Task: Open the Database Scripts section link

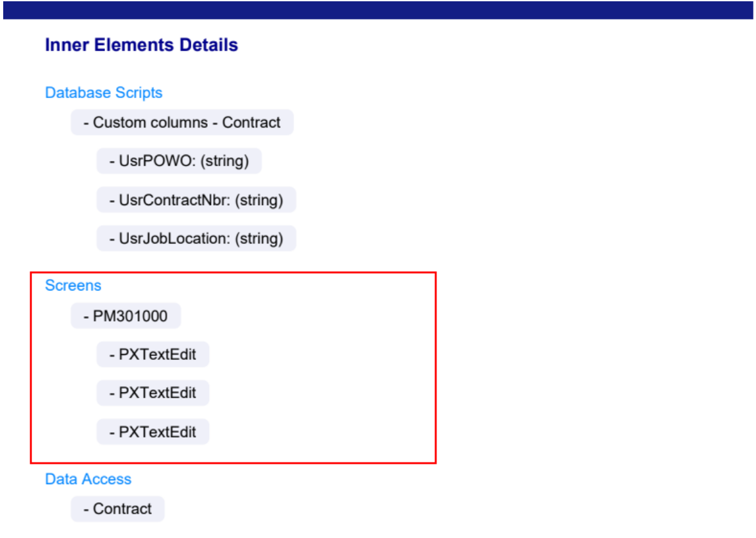Action: pos(103,92)
